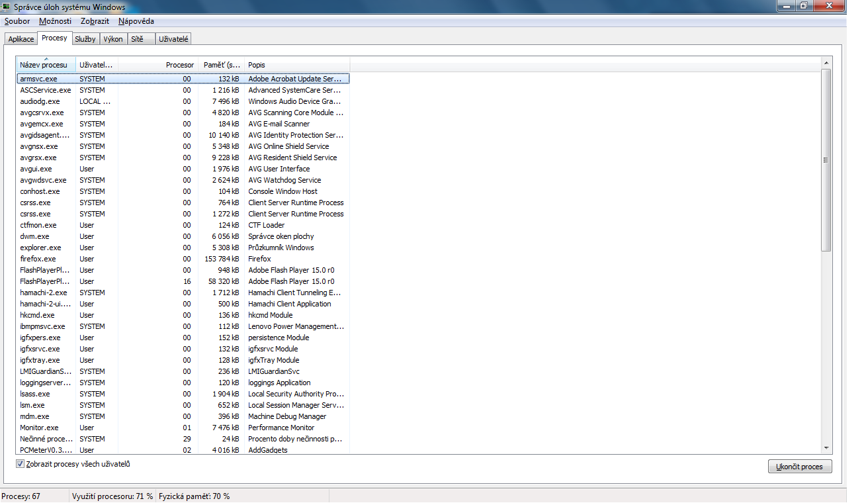This screenshot has width=868, height=503.
Task: Open the Nápověda menu
Action: point(136,21)
